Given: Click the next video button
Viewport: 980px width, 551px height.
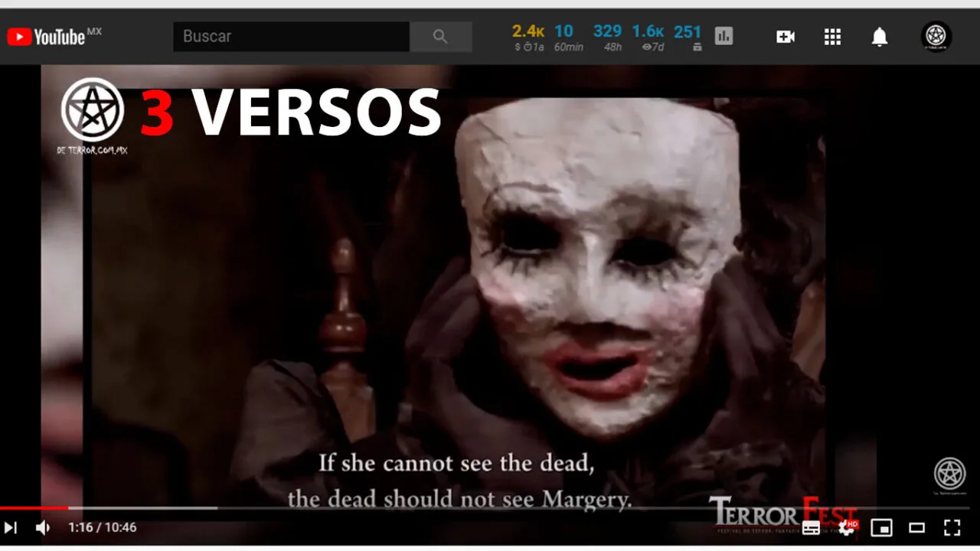Looking at the screenshot, I should (11, 527).
